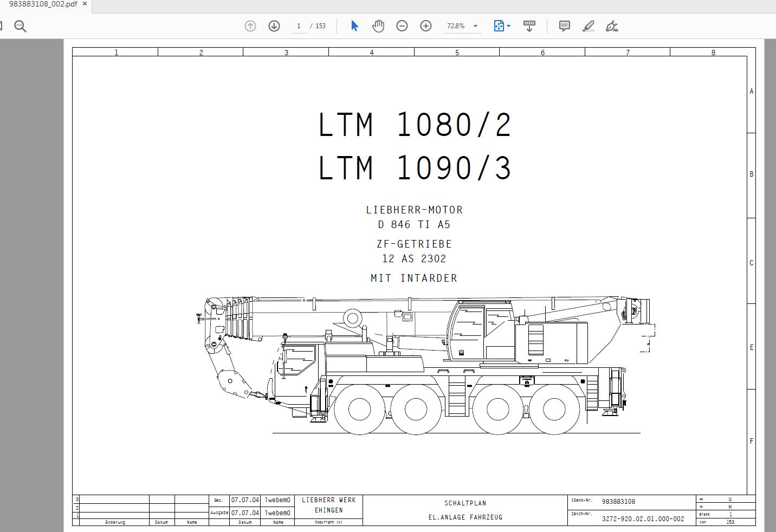Viewport: 776px width, 532px height.
Task: Zoom in with the plus button
Action: point(426,26)
